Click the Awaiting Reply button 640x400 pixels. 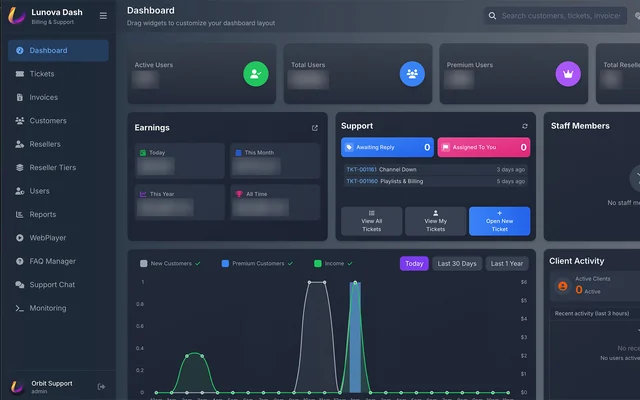click(387, 147)
